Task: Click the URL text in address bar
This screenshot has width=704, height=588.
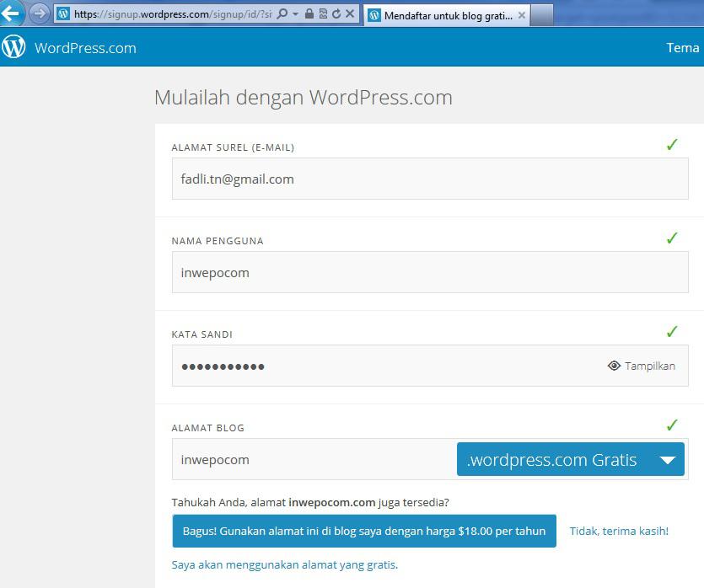Action: (x=173, y=14)
